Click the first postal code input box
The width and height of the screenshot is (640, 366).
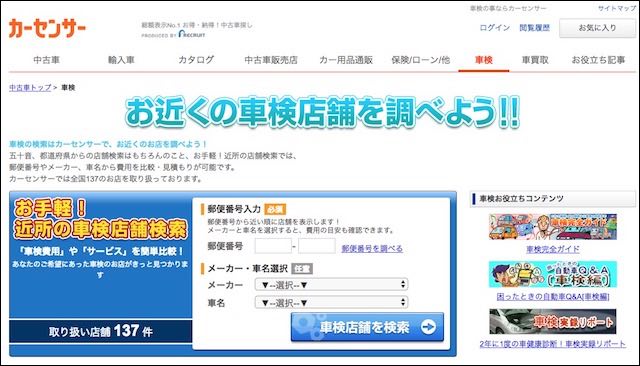pos(273,246)
